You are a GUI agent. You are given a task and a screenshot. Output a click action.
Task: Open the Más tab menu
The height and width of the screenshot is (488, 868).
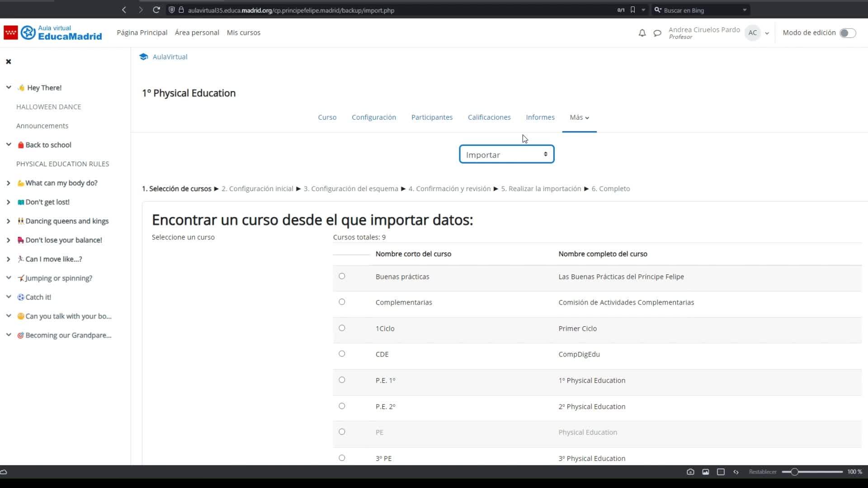pyautogui.click(x=579, y=117)
